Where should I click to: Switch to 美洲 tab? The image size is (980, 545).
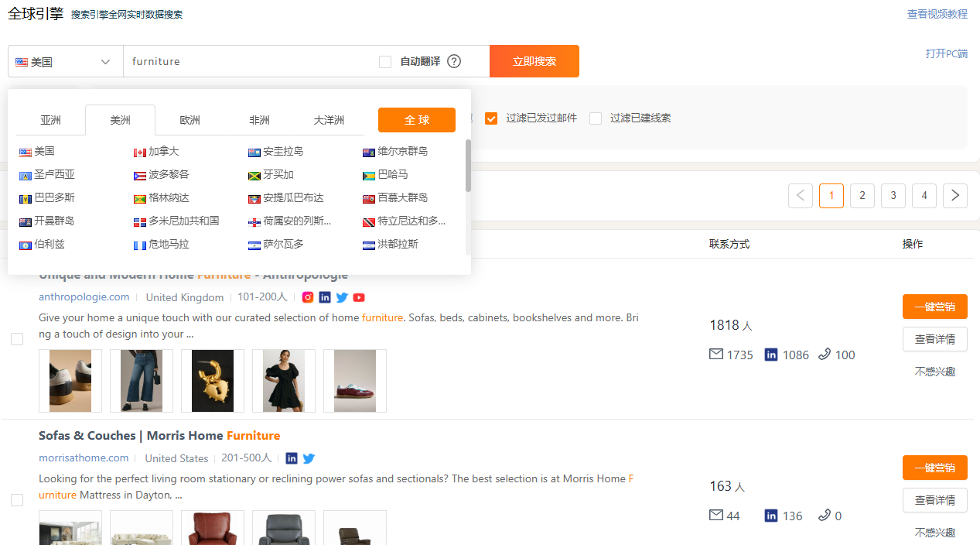click(120, 120)
